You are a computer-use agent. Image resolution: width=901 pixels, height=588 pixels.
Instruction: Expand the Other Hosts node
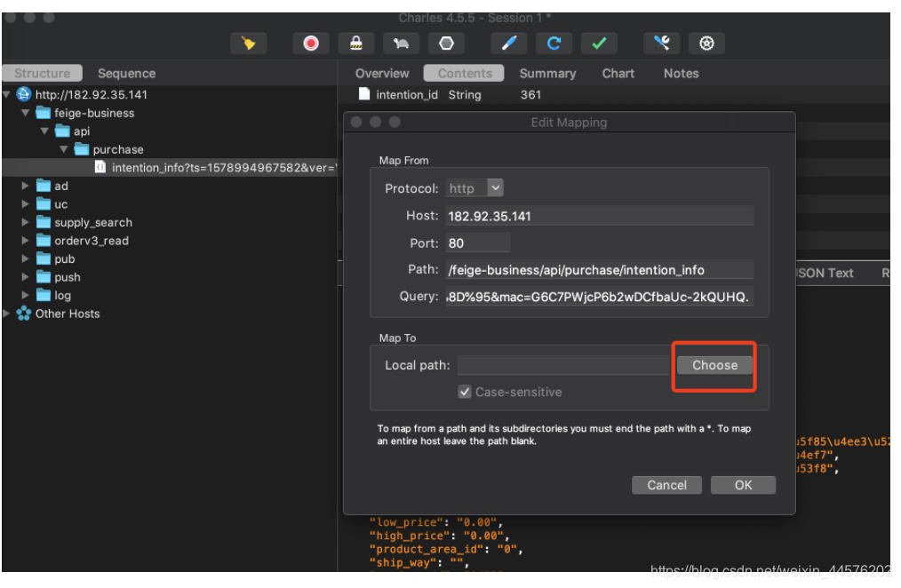[x=6, y=314]
